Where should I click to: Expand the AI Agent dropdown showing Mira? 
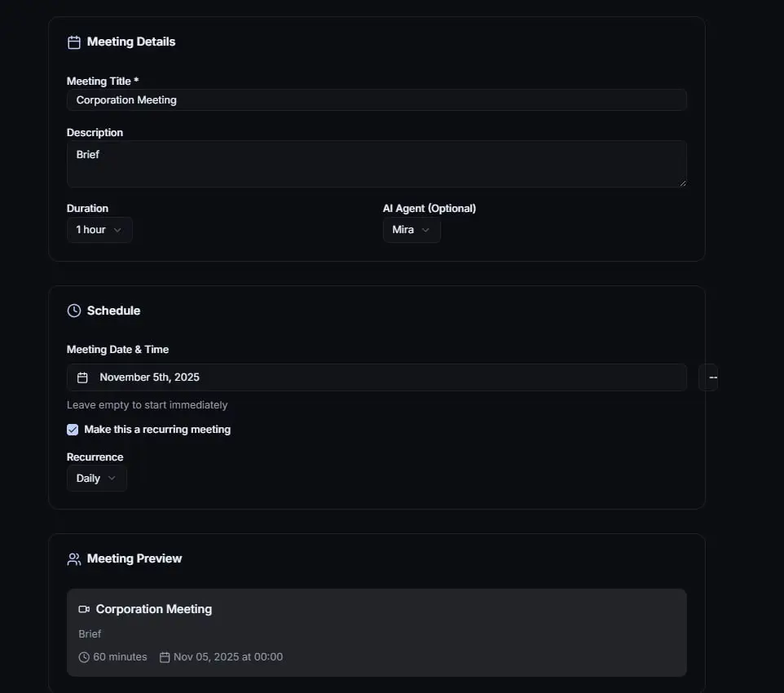[x=412, y=230]
